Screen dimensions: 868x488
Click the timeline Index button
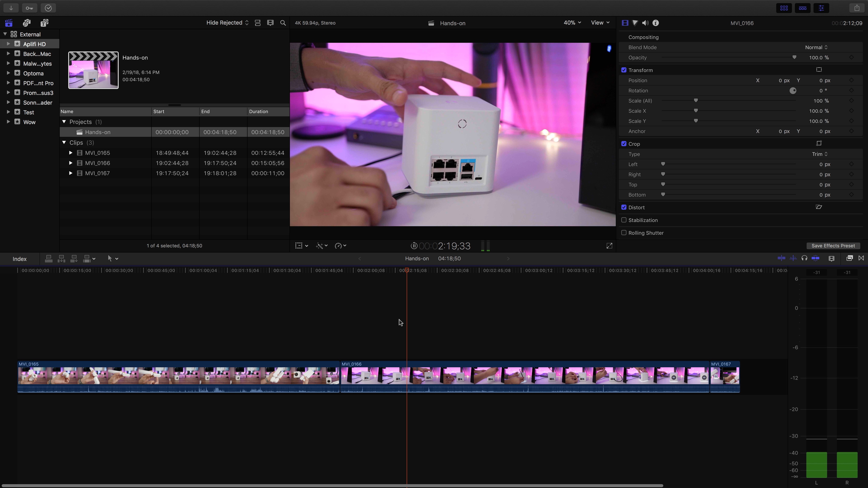pos(19,259)
